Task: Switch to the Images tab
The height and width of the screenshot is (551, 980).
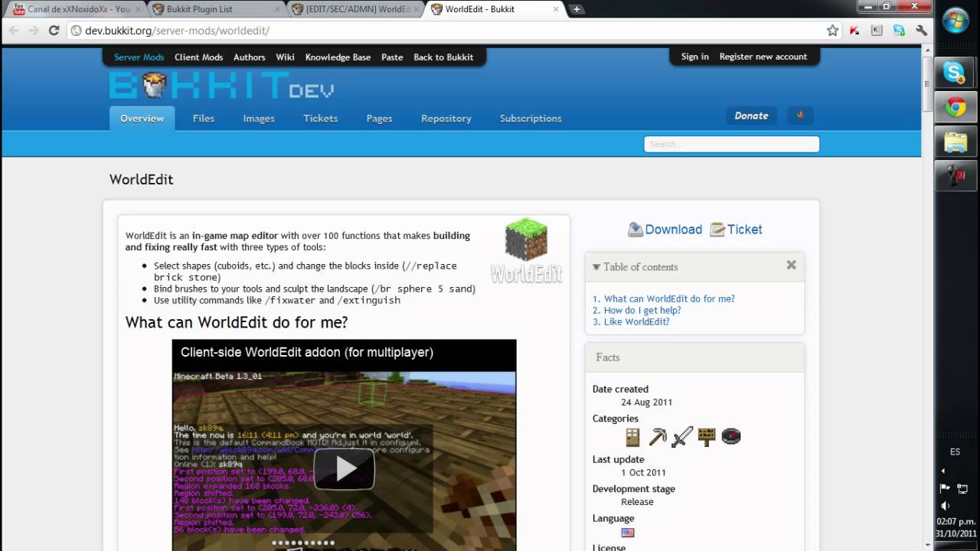Action: click(x=259, y=119)
